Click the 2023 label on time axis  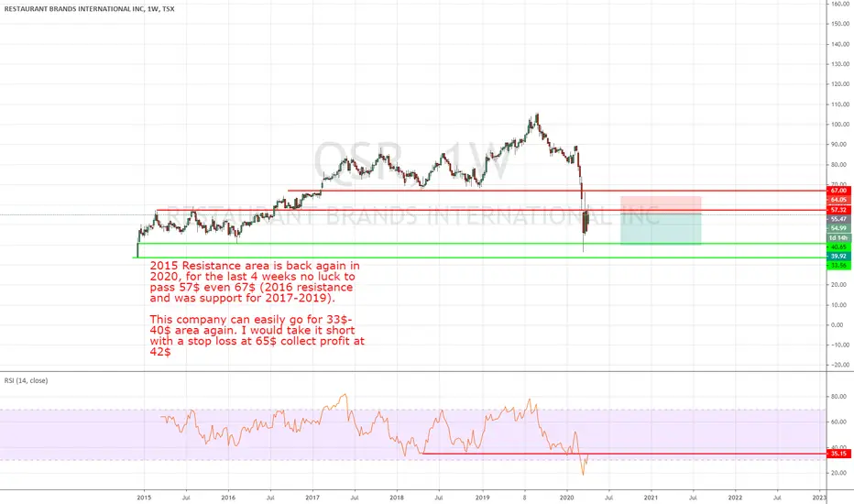[x=819, y=498]
